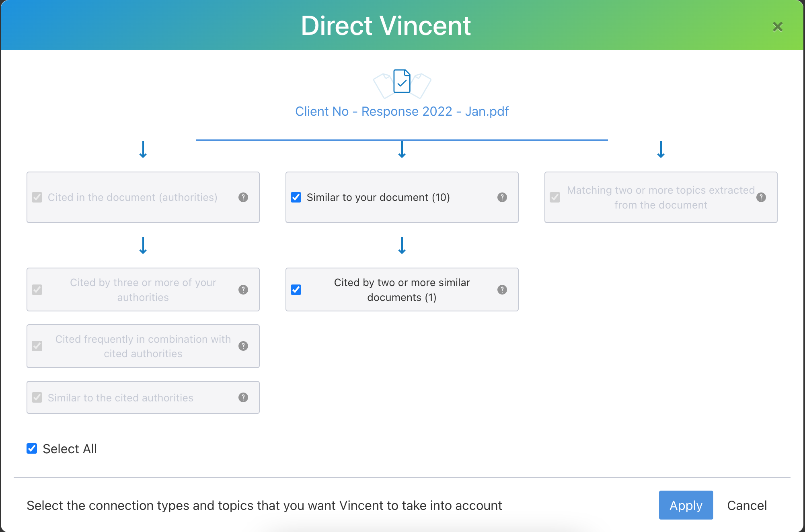
Task: Toggle Similar to the cited authorities checkbox
Action: (37, 397)
